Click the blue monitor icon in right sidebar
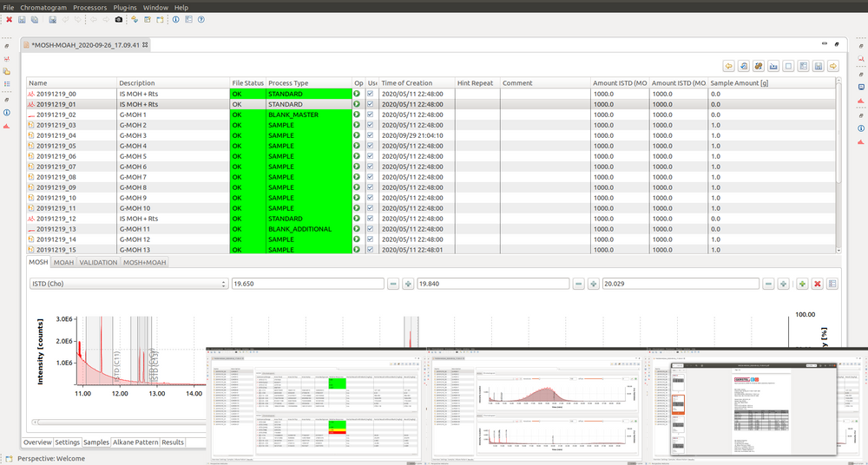Viewport: 868px width, 465px height. coord(861,87)
